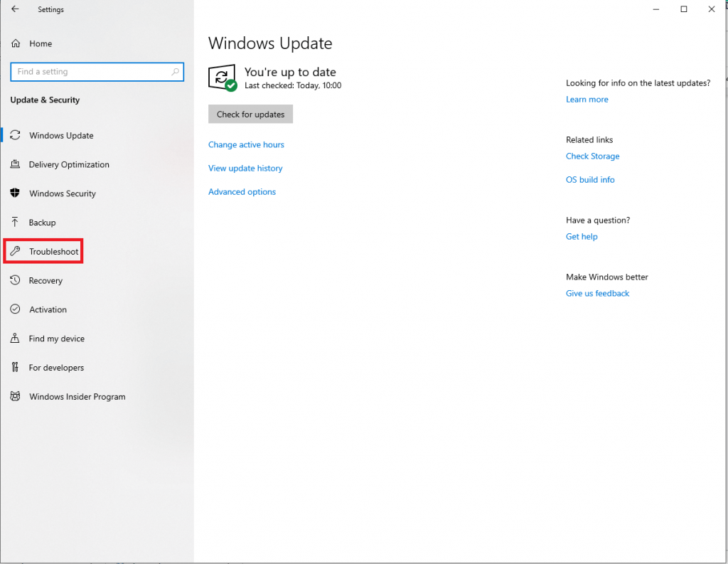The width and height of the screenshot is (728, 564).
Task: Open the Recovery section
Action: point(45,281)
